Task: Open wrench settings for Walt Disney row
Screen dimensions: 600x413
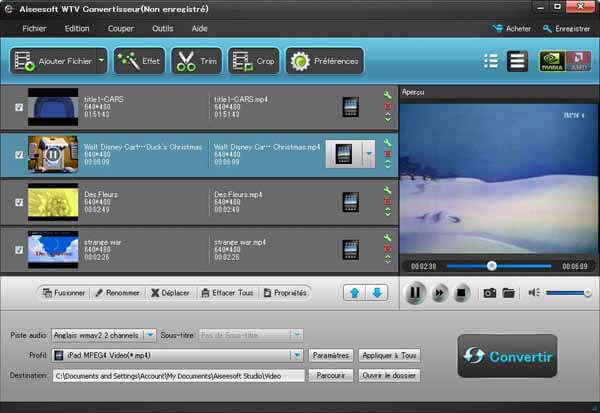Action: [388, 142]
